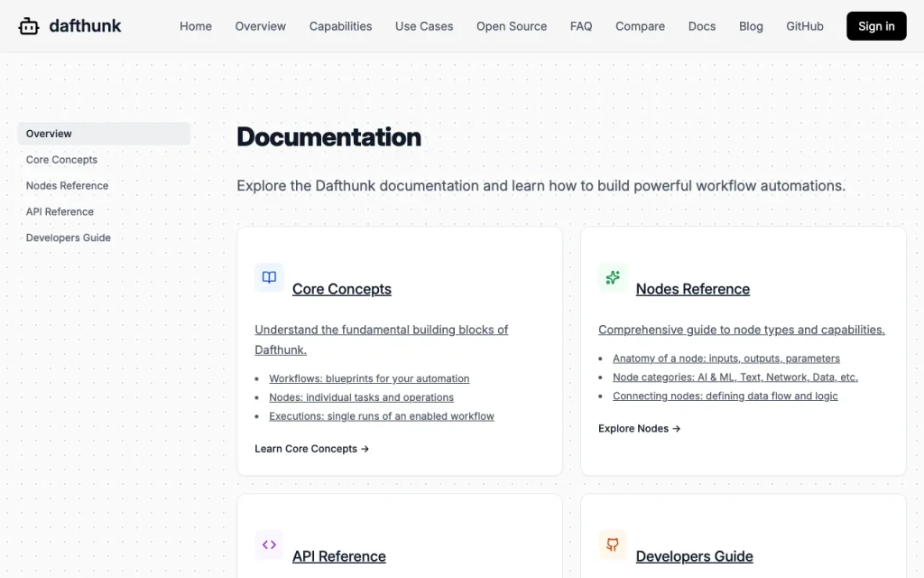Screen dimensions: 924x578
Task: Click the dafthunk brand name text
Action: pos(85,26)
